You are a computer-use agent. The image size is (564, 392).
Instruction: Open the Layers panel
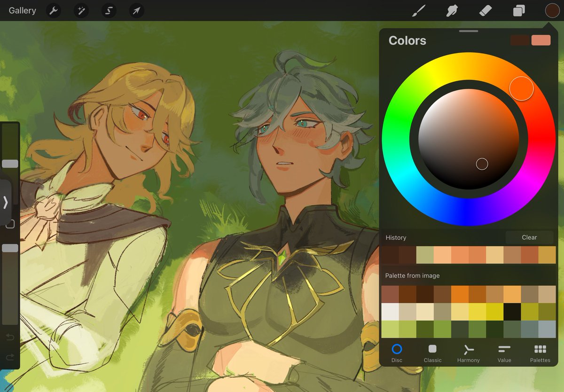tap(518, 10)
